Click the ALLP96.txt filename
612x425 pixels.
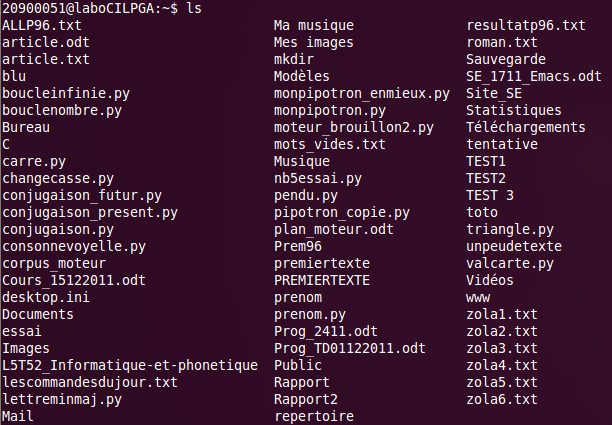tap(42, 25)
